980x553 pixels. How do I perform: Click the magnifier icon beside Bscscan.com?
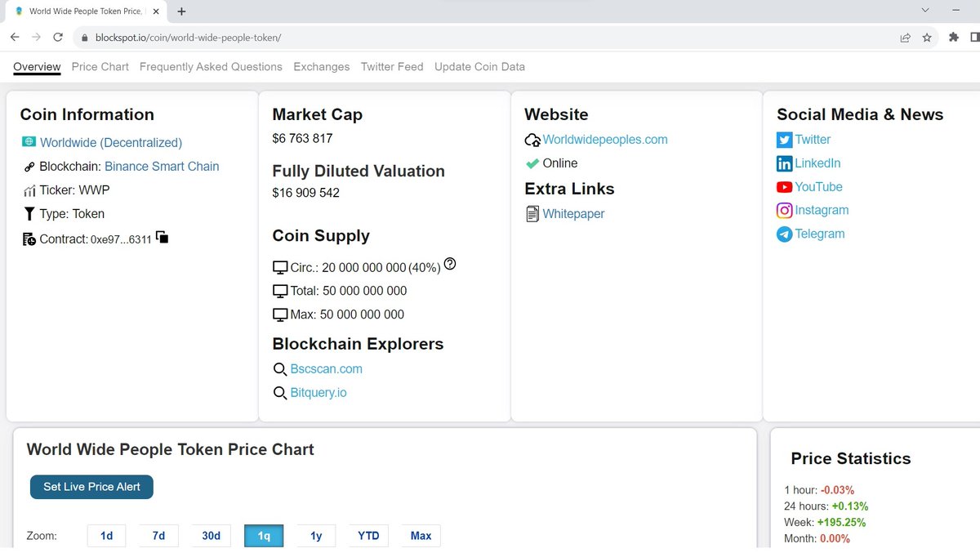click(x=280, y=369)
